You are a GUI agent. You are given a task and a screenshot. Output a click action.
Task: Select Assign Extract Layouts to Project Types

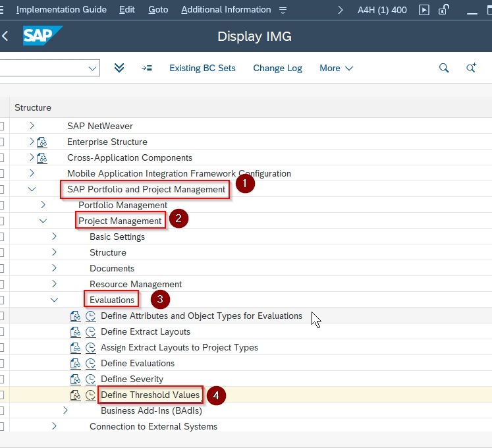(x=179, y=348)
